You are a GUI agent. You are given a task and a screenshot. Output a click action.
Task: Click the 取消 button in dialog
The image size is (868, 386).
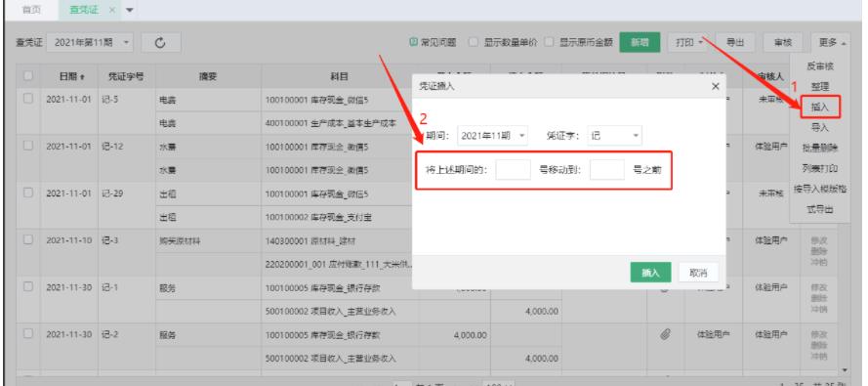[x=698, y=273]
